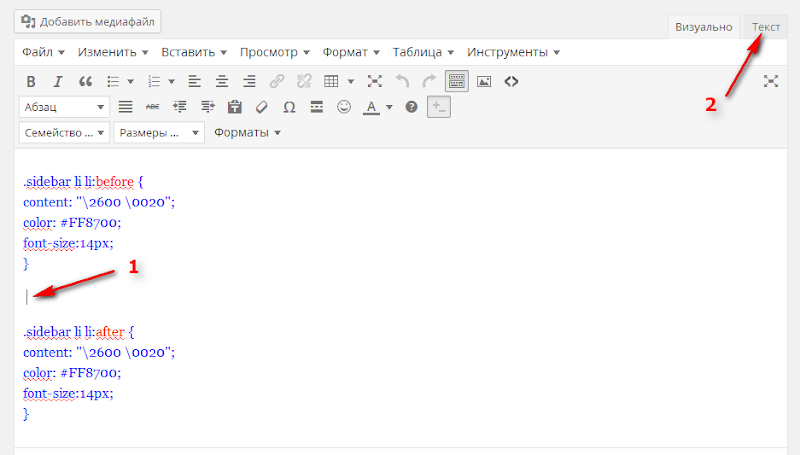Expand the Размеры font size dropdown

click(x=158, y=133)
